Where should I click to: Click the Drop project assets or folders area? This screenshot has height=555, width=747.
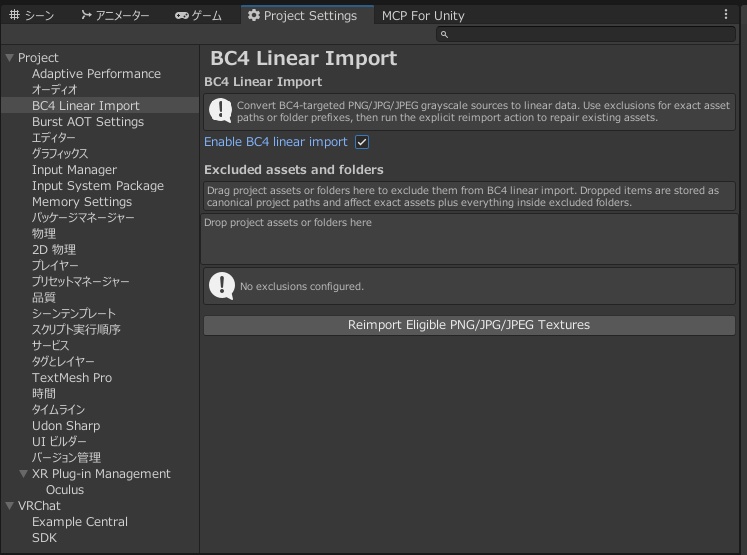[469, 239]
